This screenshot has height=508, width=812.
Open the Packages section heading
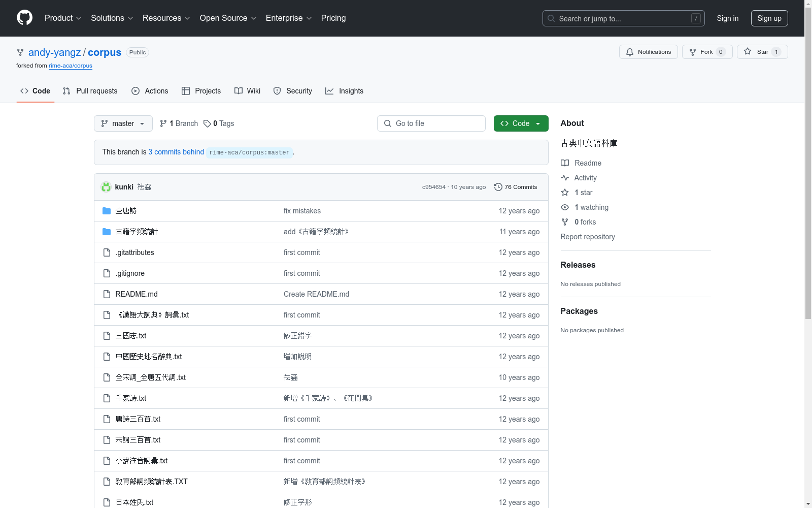[579, 311]
